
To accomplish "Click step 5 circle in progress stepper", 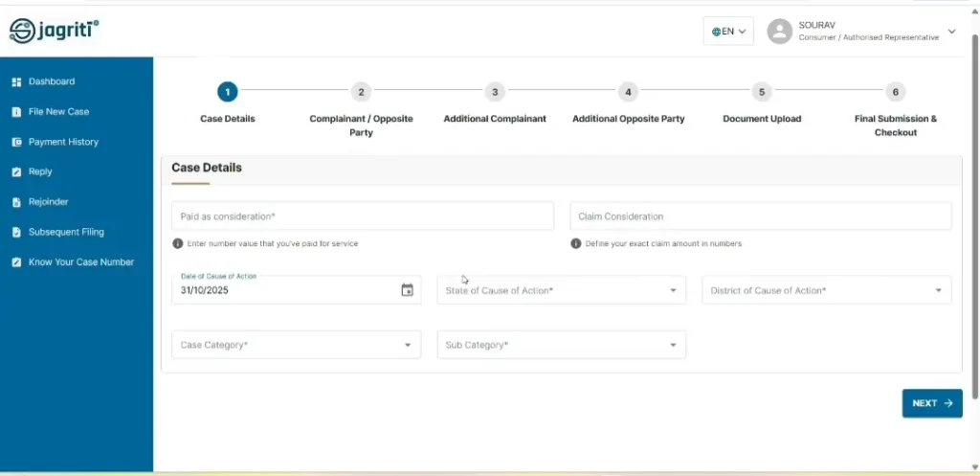I will pyautogui.click(x=761, y=92).
